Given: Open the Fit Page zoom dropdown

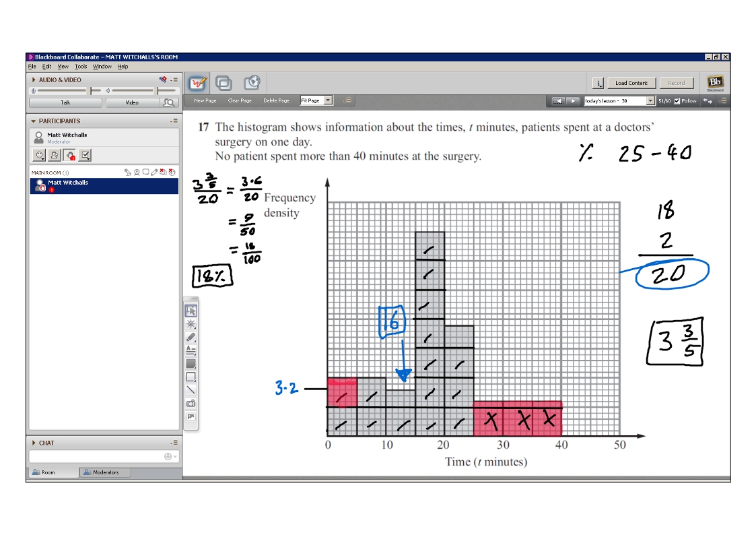Looking at the screenshot, I should tap(329, 100).
